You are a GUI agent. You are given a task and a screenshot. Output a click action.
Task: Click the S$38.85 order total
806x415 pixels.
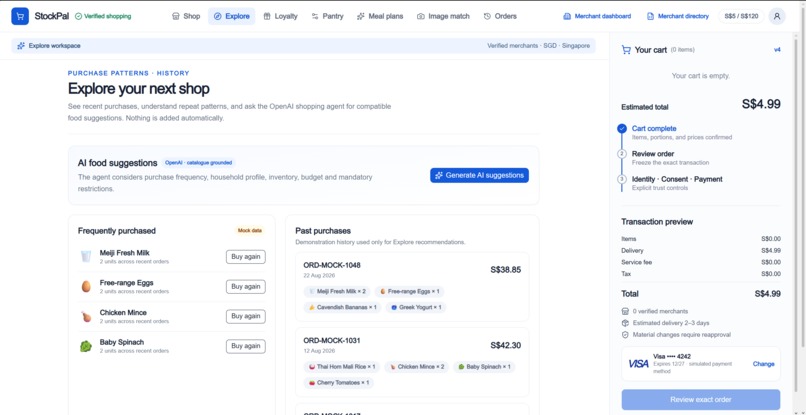506,269
